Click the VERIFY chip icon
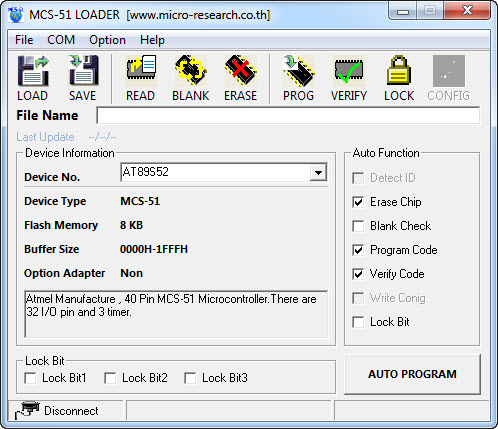This screenshot has height=429, width=498. tap(349, 71)
